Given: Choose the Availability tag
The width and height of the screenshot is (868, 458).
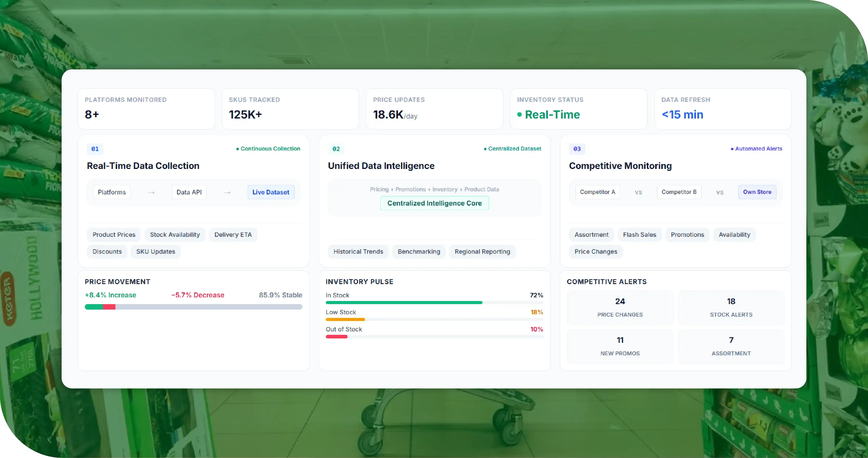Looking at the screenshot, I should pos(734,234).
